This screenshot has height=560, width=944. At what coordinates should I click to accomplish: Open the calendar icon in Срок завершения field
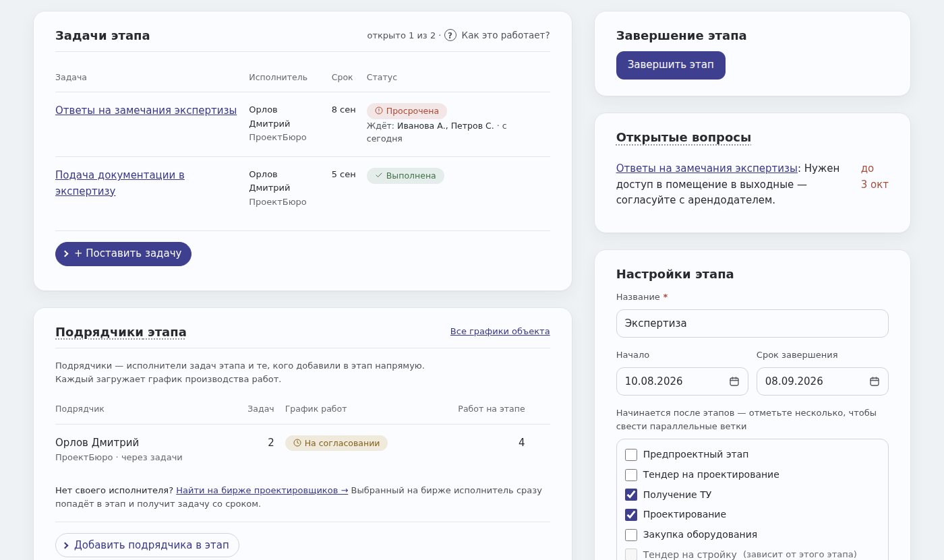(875, 381)
